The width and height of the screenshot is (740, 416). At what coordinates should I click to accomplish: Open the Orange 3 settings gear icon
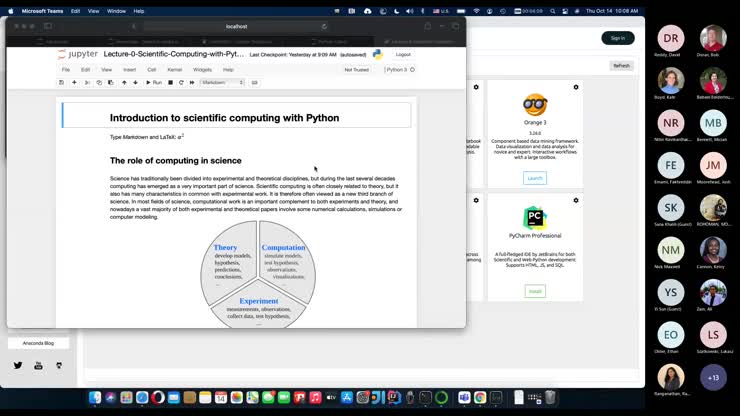point(576,88)
